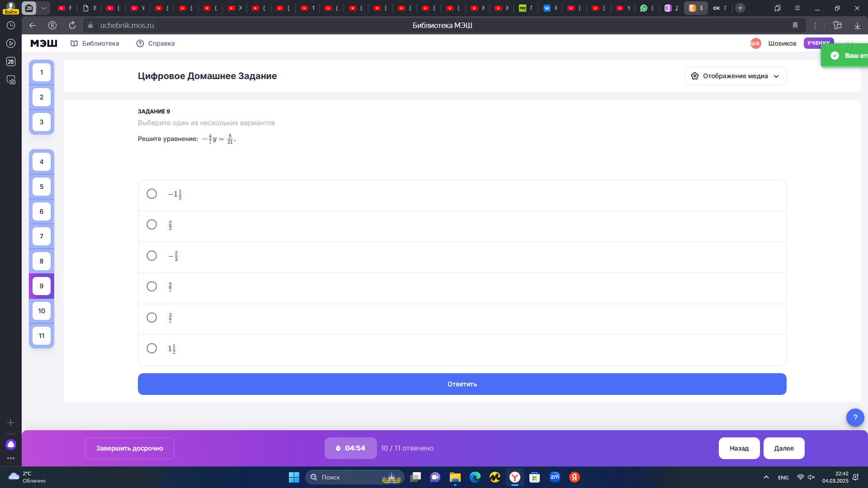This screenshot has height=488, width=868.
Task: Click the МЭШ logo
Action: tap(44, 43)
